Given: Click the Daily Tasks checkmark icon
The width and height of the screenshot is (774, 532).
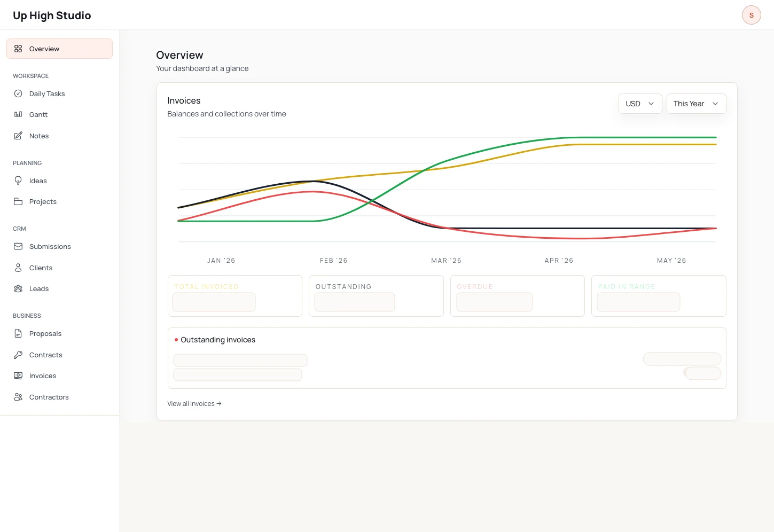Looking at the screenshot, I should pos(18,93).
